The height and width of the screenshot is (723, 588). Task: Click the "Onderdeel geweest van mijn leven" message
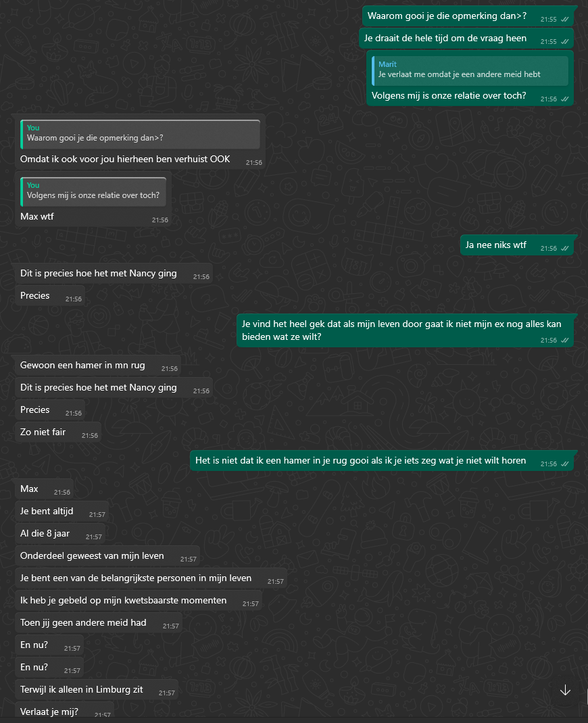coord(93,556)
